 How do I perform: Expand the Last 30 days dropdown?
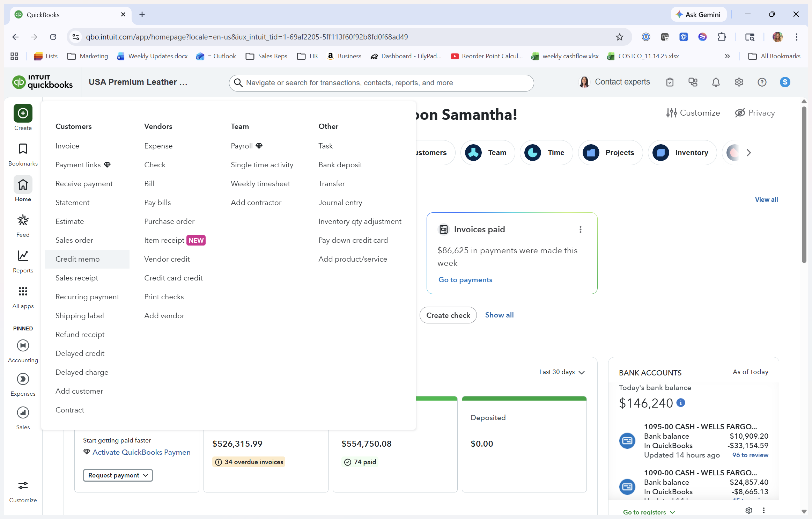[561, 372]
